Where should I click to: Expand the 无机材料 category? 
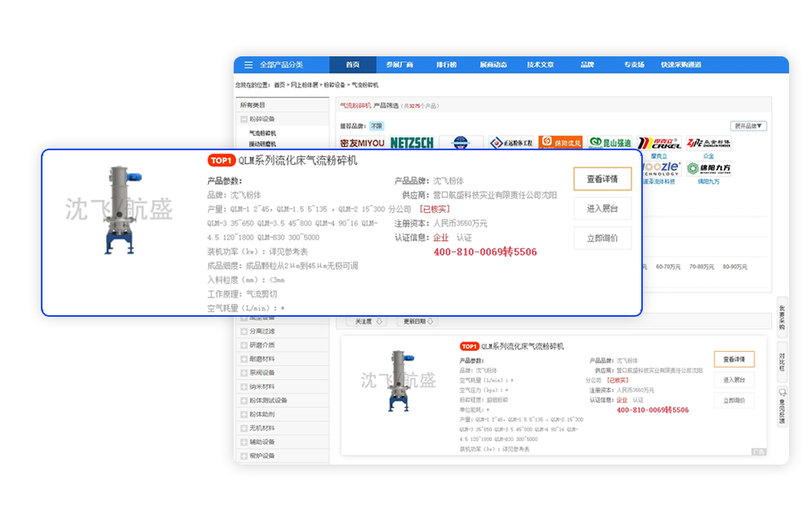click(244, 428)
